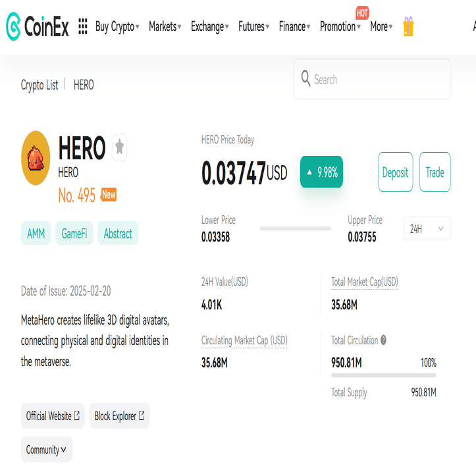Select the AMM tag
The width and height of the screenshot is (476, 476).
36,233
